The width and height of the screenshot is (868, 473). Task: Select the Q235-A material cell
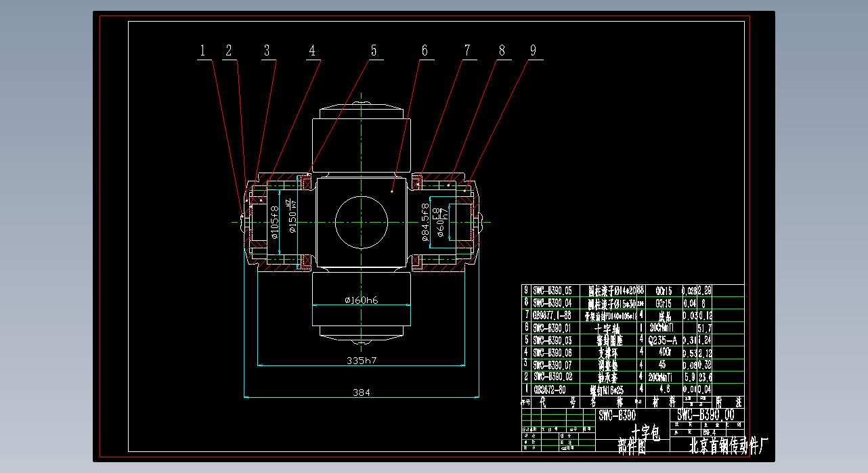[664, 340]
